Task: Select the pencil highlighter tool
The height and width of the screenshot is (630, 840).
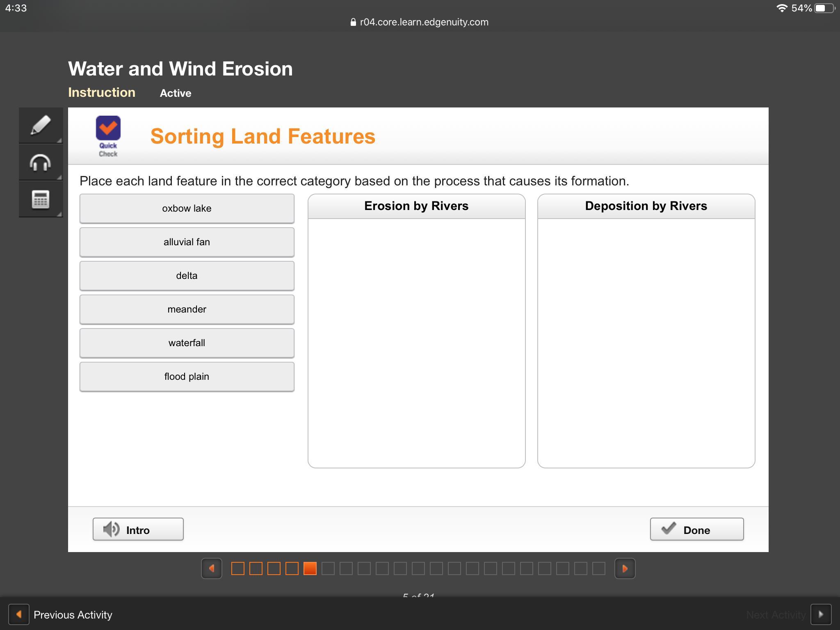Action: [x=41, y=126]
